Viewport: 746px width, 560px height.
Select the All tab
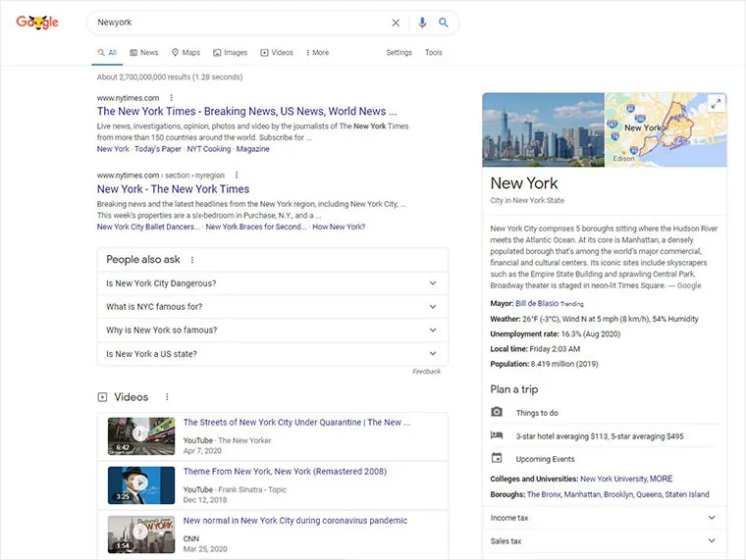coord(107,53)
